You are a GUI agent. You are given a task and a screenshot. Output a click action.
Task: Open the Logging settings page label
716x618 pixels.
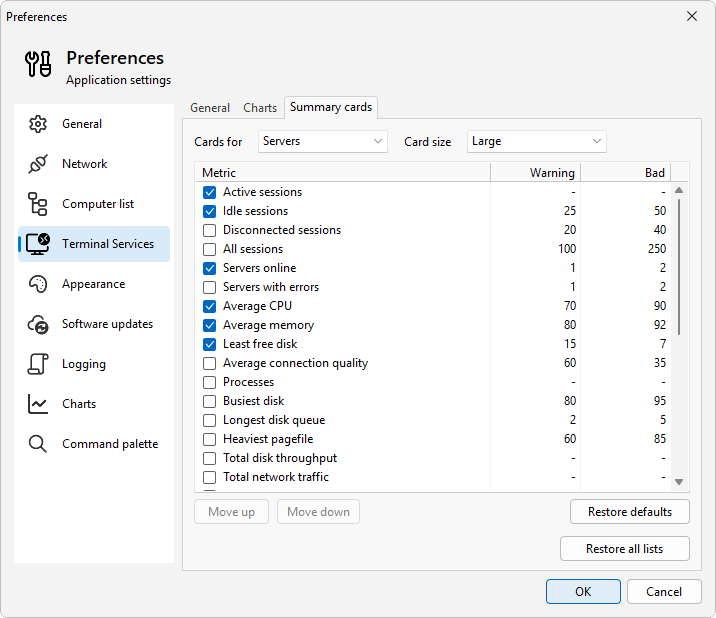(x=84, y=364)
